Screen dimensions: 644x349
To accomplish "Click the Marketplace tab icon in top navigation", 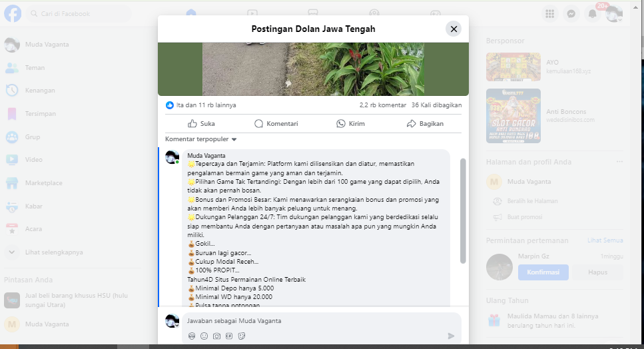I will coord(313,13).
